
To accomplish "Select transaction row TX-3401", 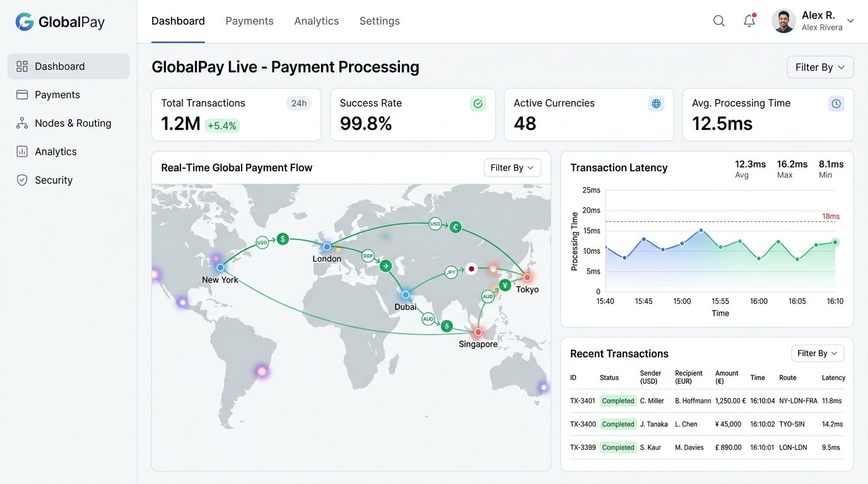I will [707, 401].
